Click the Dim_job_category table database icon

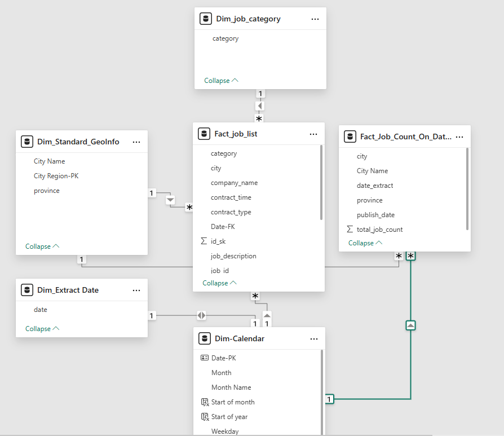tap(206, 19)
